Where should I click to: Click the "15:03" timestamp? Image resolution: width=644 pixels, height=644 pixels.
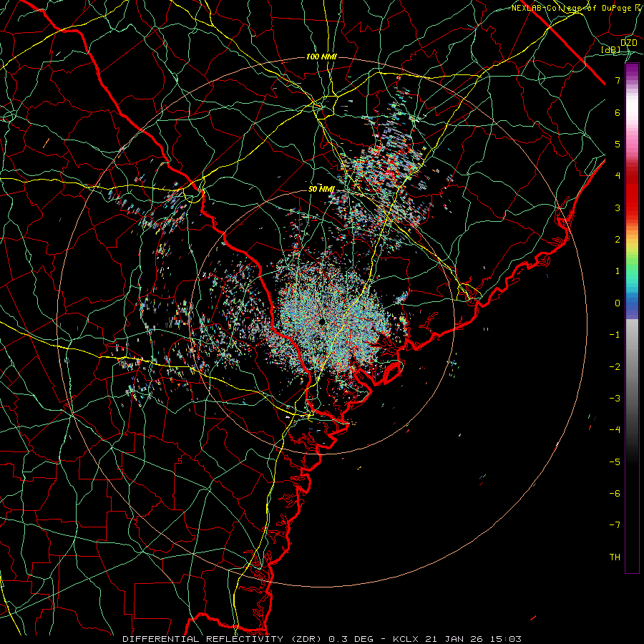click(506, 639)
